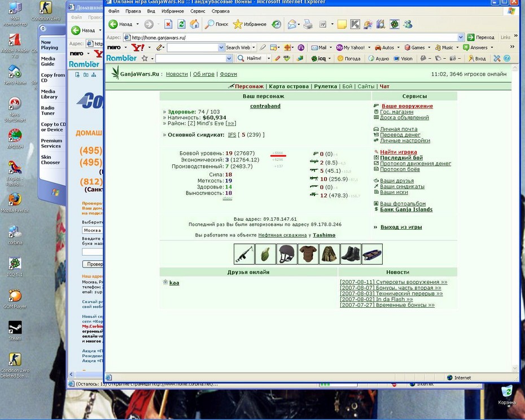
Task: Open the Справка menu
Action: (220, 11)
